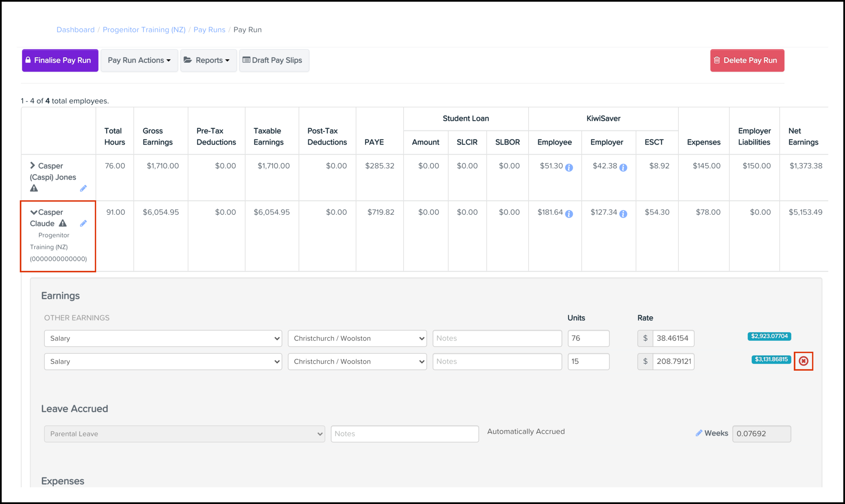Click info icon next to $51.30 KiwiSaver
The image size is (845, 504).
[569, 168]
